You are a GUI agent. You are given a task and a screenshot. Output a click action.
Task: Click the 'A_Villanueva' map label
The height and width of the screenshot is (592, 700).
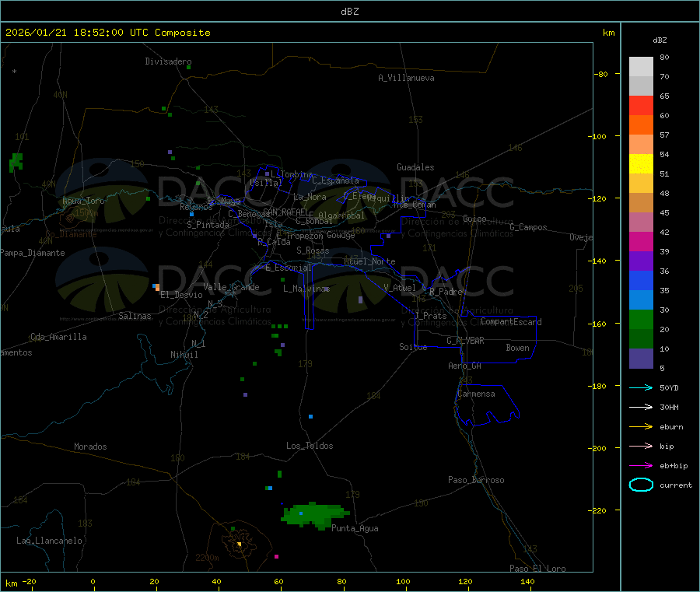click(x=406, y=78)
